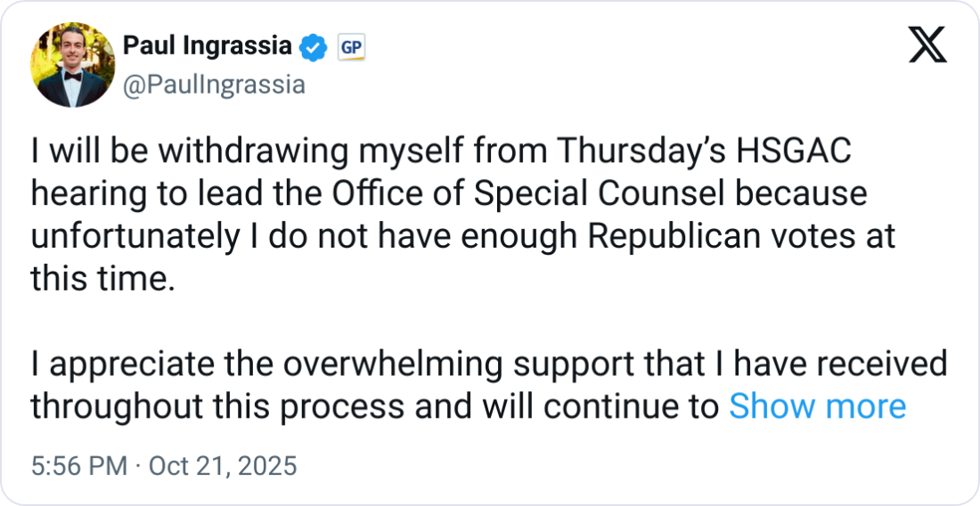Click the @PaulIngrassia handle

tap(213, 85)
